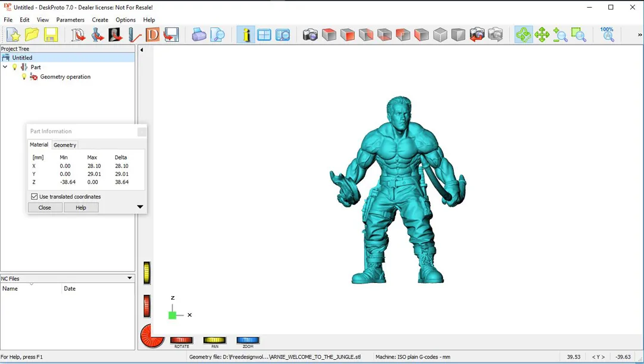Go to previous view with camera red-arrow icon
Viewport: 644px width, 364px height.
[477, 35]
